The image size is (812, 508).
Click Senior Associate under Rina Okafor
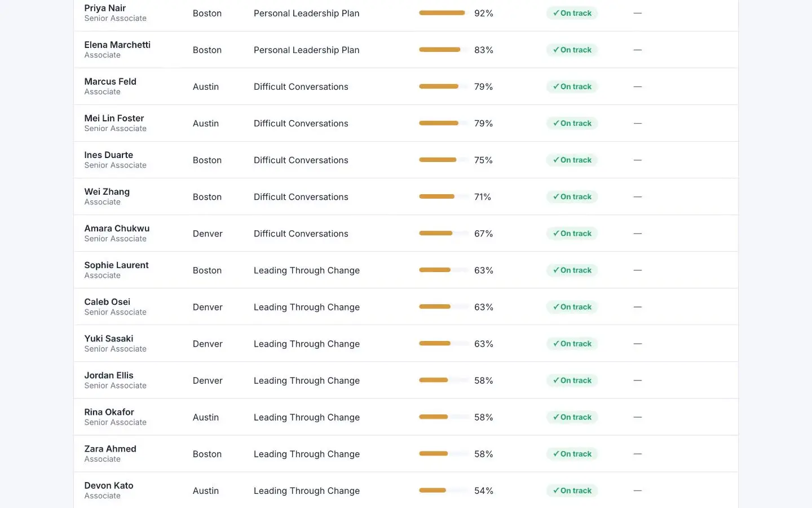point(115,422)
